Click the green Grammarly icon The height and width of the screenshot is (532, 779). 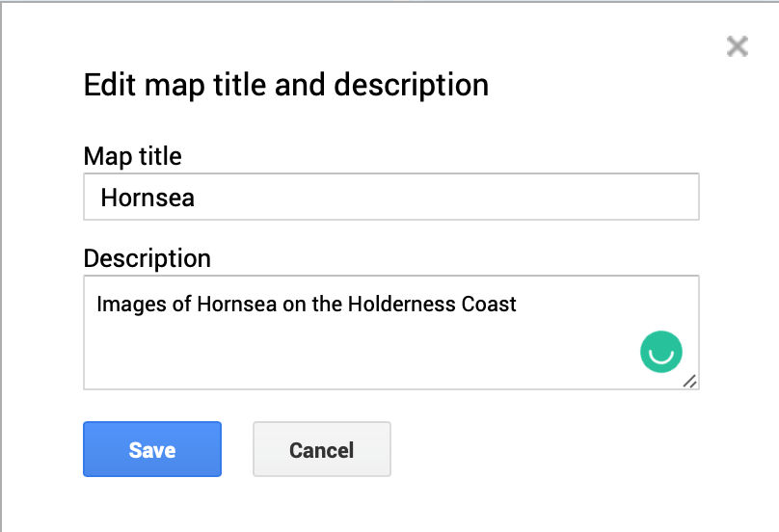pyautogui.click(x=660, y=352)
